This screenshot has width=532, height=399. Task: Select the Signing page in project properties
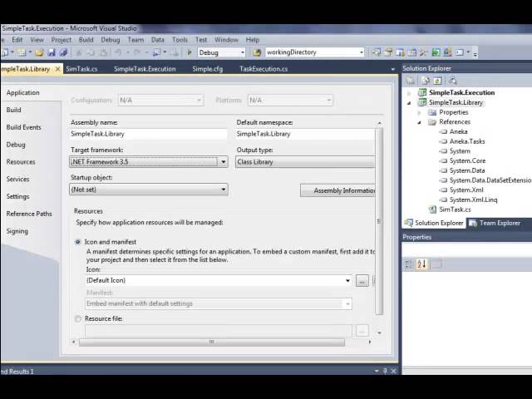pos(17,231)
